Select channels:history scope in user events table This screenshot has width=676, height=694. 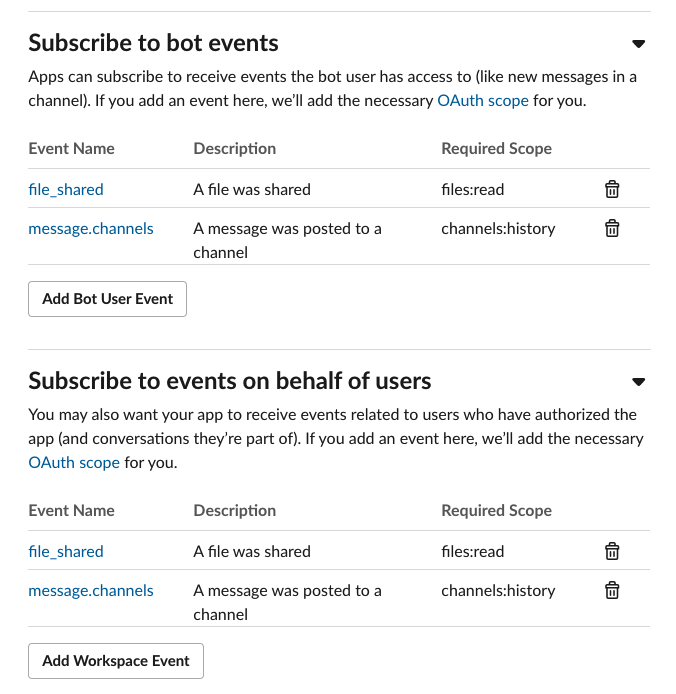point(498,590)
